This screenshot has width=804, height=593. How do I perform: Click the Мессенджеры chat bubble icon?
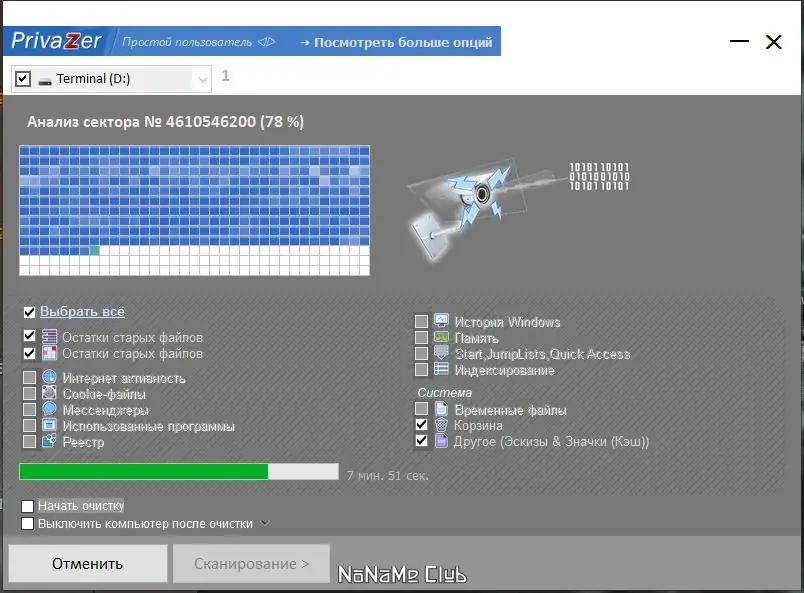point(49,409)
